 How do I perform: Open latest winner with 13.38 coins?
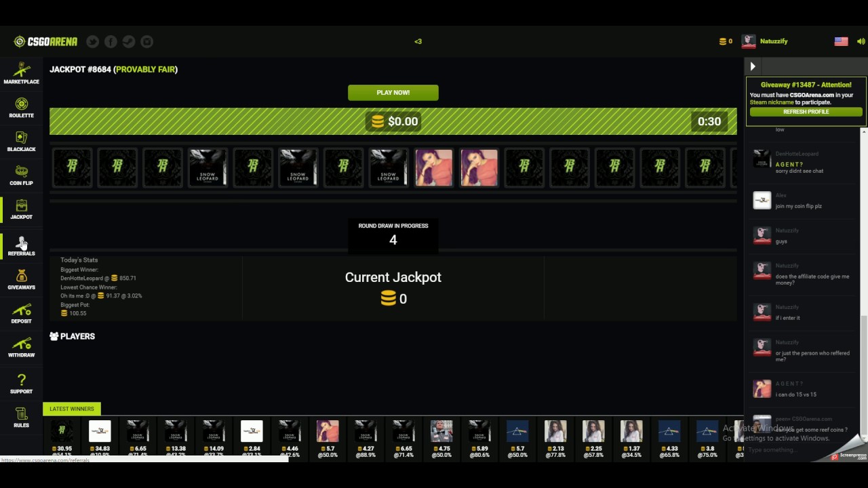(x=176, y=436)
